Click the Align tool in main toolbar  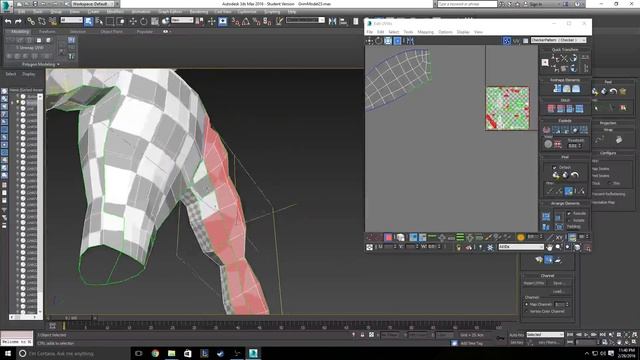pos(343,21)
